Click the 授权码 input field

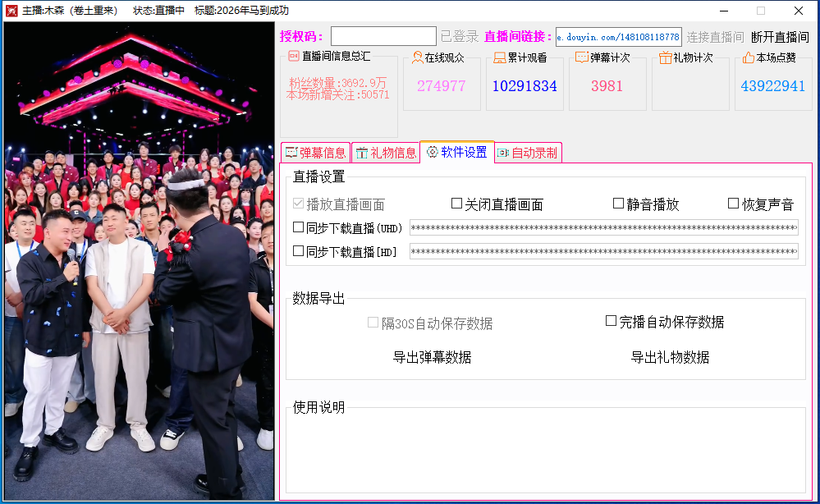pyautogui.click(x=383, y=36)
